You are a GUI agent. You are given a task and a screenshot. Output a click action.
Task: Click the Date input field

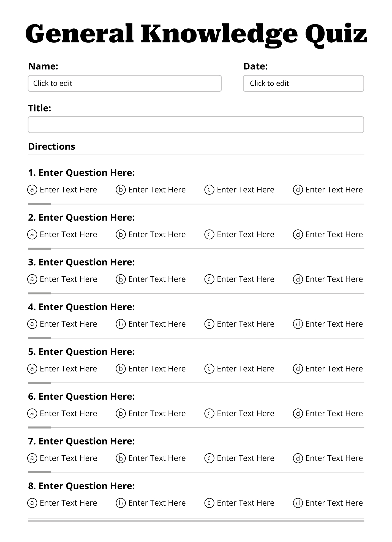click(x=303, y=83)
